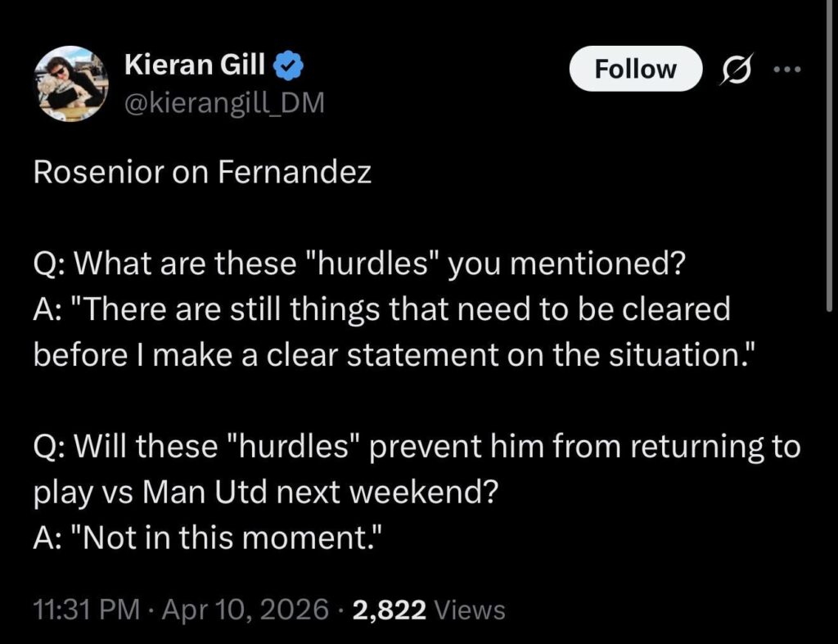The image size is (838, 644).
Task: Select the Kieran Gill display name
Action: coord(194,64)
